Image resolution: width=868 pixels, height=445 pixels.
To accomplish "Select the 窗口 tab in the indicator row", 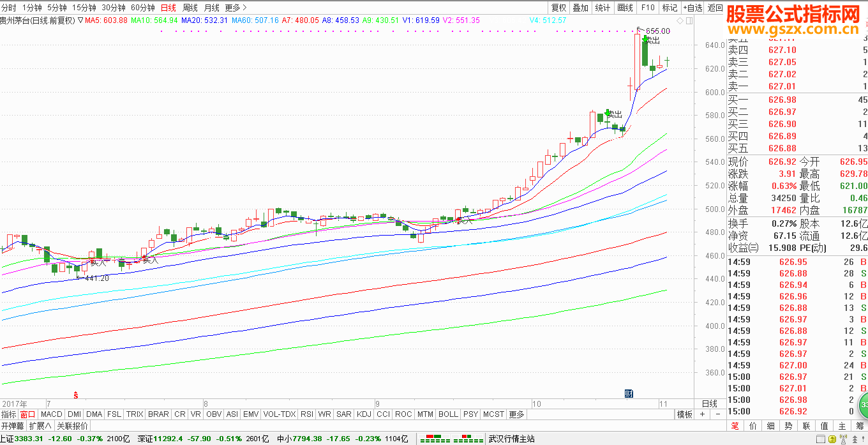I will (28, 414).
